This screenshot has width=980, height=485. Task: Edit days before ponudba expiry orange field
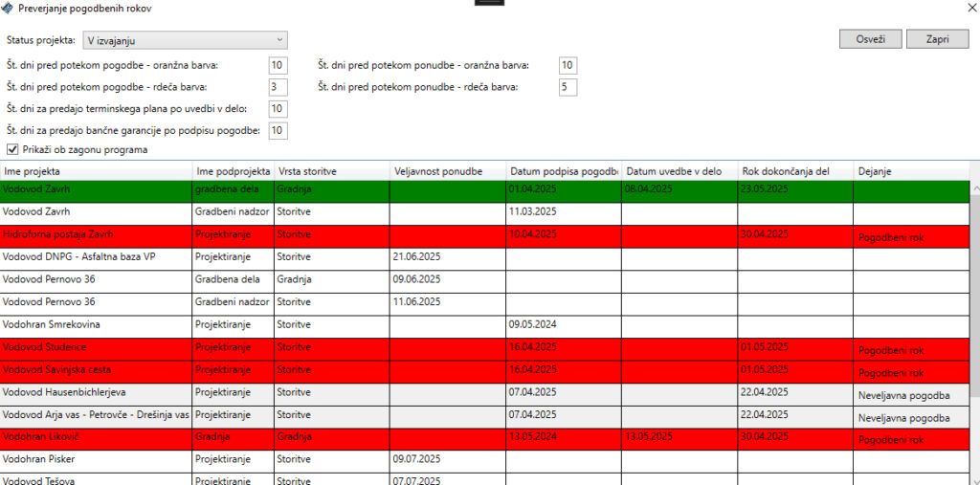[568, 65]
